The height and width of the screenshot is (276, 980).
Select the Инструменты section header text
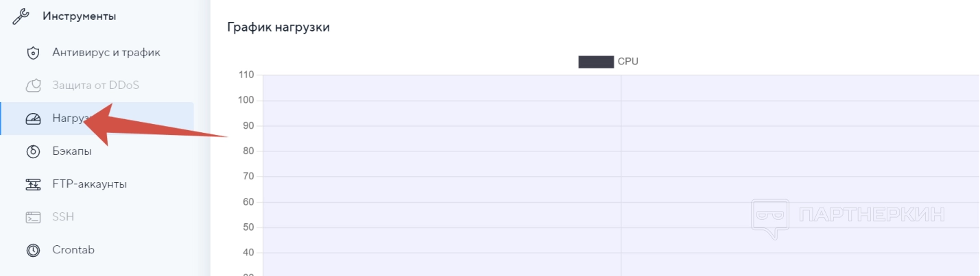(79, 16)
